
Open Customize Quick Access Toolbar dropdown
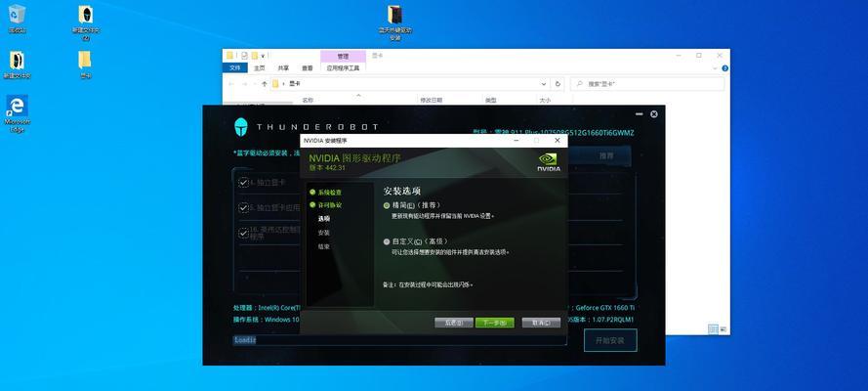click(263, 56)
